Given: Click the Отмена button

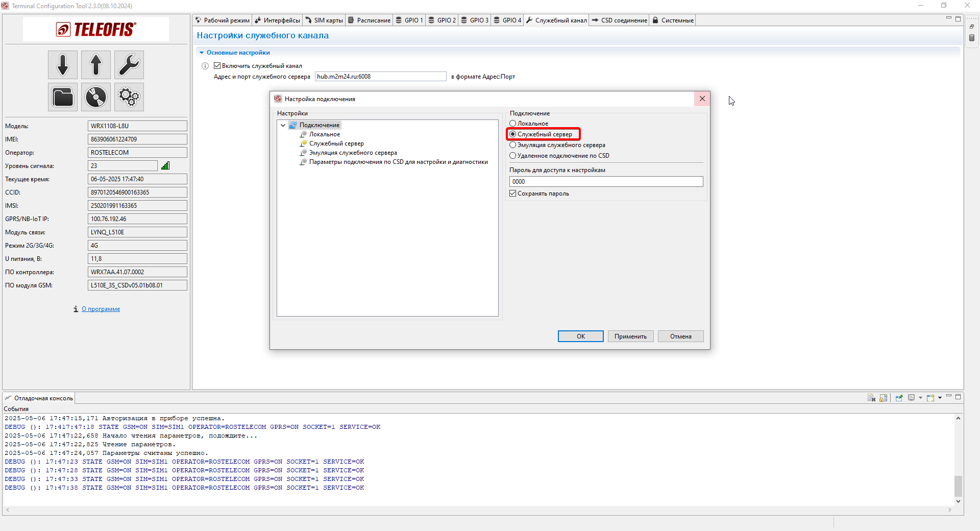Looking at the screenshot, I should tap(680, 336).
